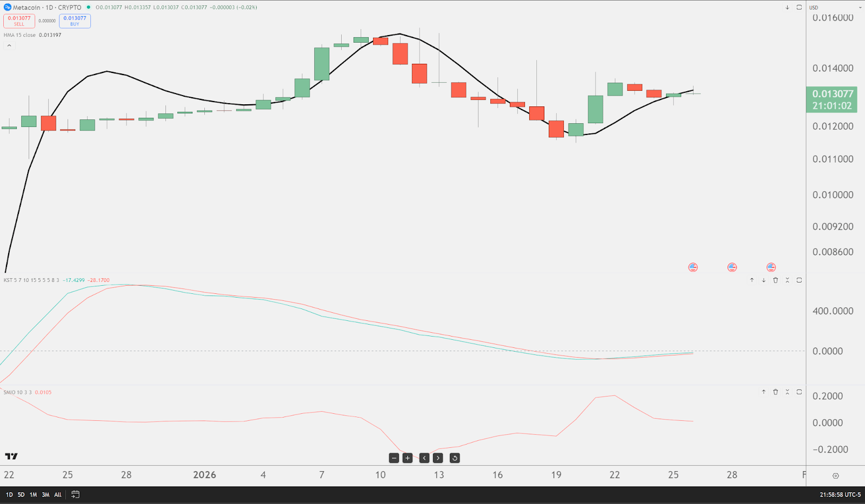The image size is (865, 504).
Task: Collapse the KST indicator pane
Action: click(787, 280)
